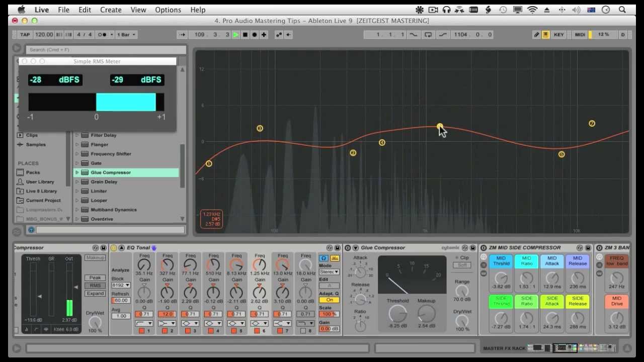Image resolution: width=644 pixels, height=362 pixels.
Task: Open EQ Block size 8192 dropdown
Action: click(121, 285)
